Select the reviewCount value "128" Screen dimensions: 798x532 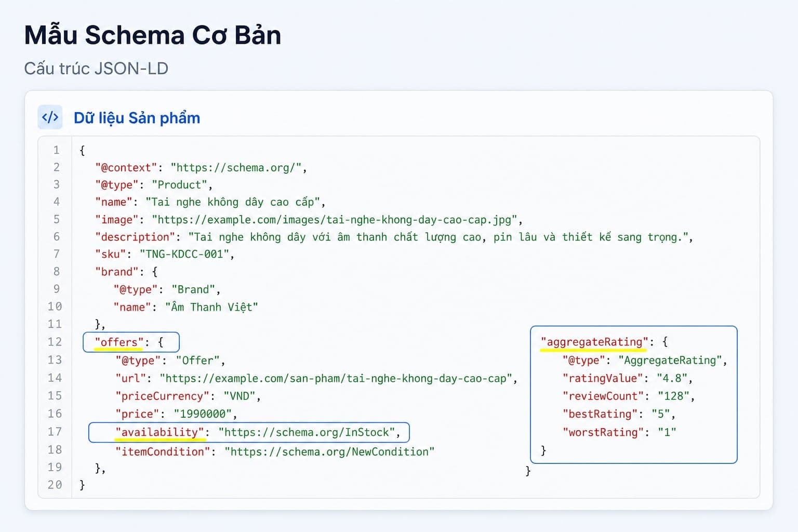(x=673, y=396)
